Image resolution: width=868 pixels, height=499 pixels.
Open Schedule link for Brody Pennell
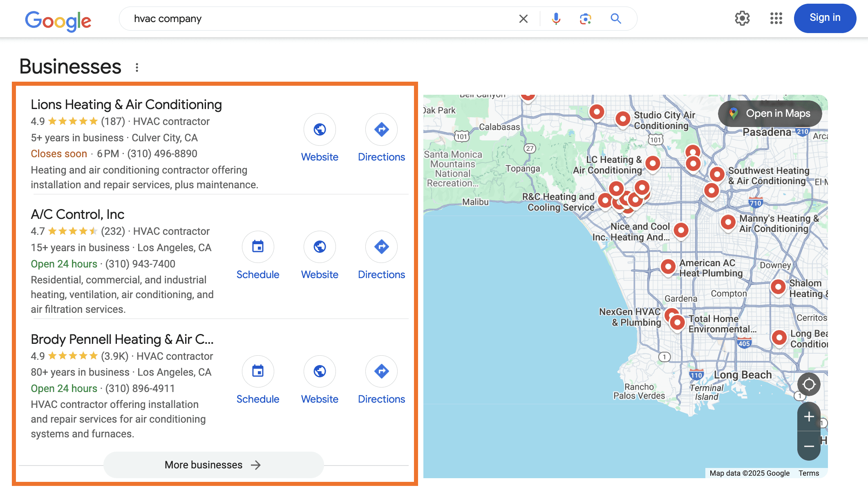pos(258,399)
